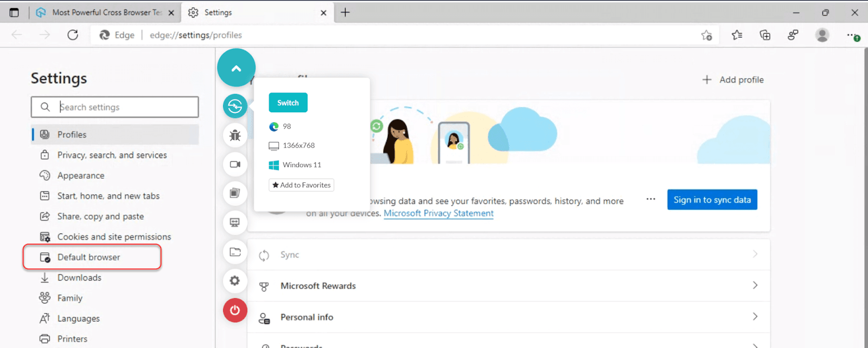
Task: Expand the Sync row chevron
Action: (755, 254)
